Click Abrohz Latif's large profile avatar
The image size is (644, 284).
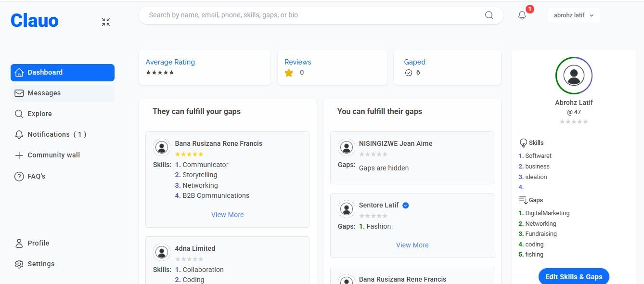574,76
